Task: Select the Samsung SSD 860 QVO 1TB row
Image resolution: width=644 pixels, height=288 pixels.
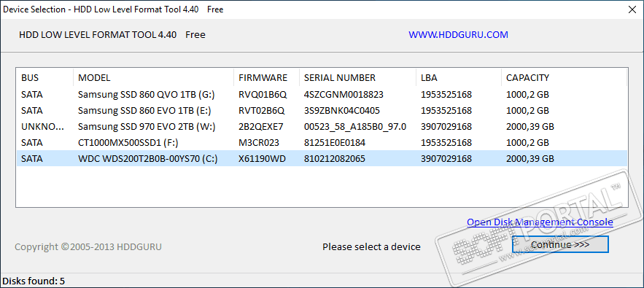Action: click(x=322, y=95)
